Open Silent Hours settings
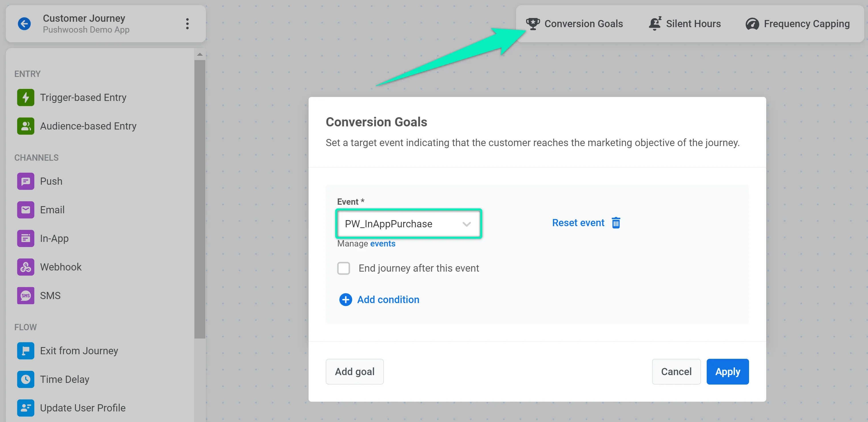Screen dimensions: 868x422 [684, 23]
